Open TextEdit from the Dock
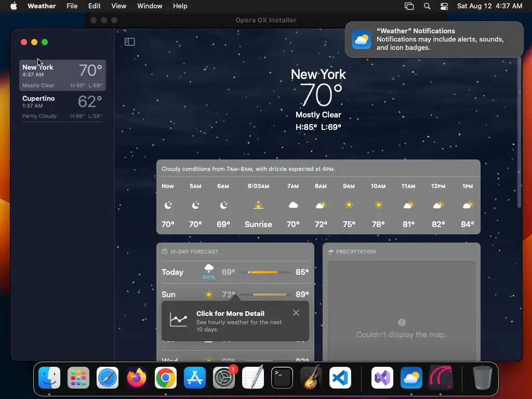Screen dimensions: 532x399 [253, 378]
